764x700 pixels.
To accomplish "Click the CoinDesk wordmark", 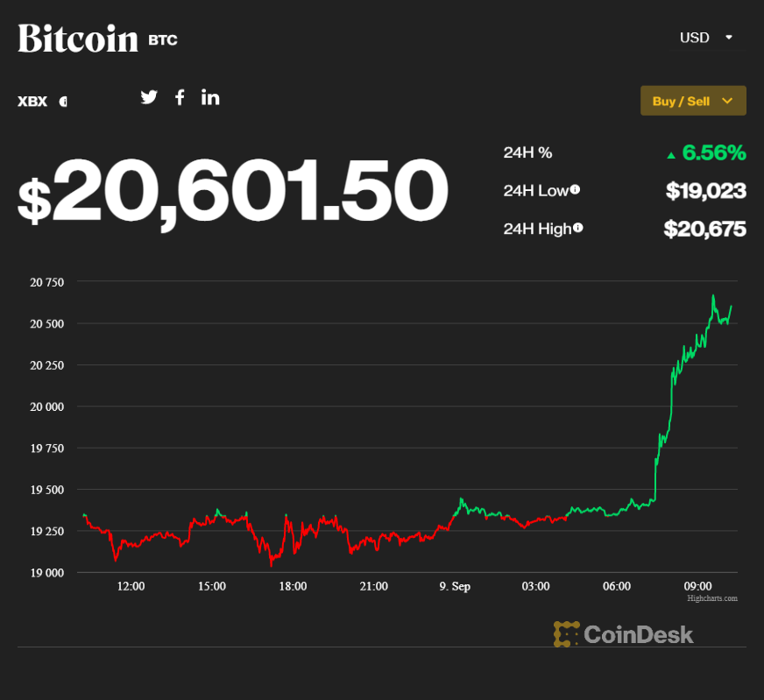I will (639, 633).
